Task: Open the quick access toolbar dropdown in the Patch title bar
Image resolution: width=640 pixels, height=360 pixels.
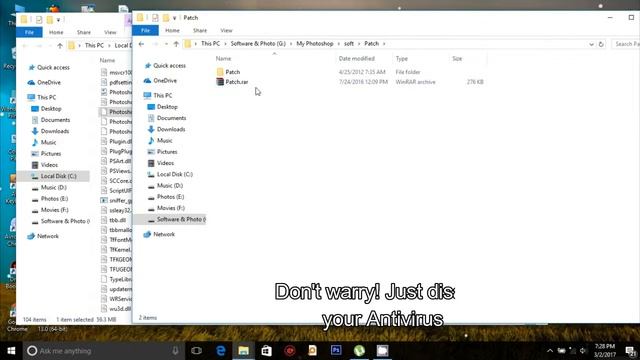Action: point(174,18)
